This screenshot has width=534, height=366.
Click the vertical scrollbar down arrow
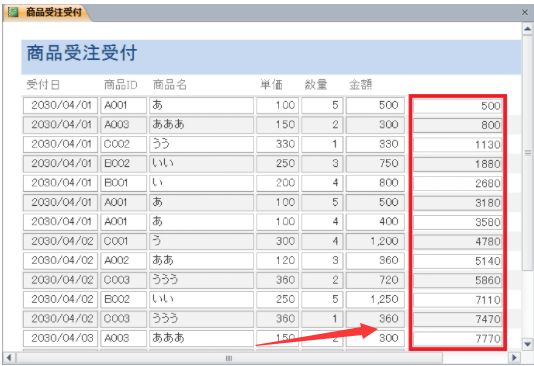pos(527,344)
